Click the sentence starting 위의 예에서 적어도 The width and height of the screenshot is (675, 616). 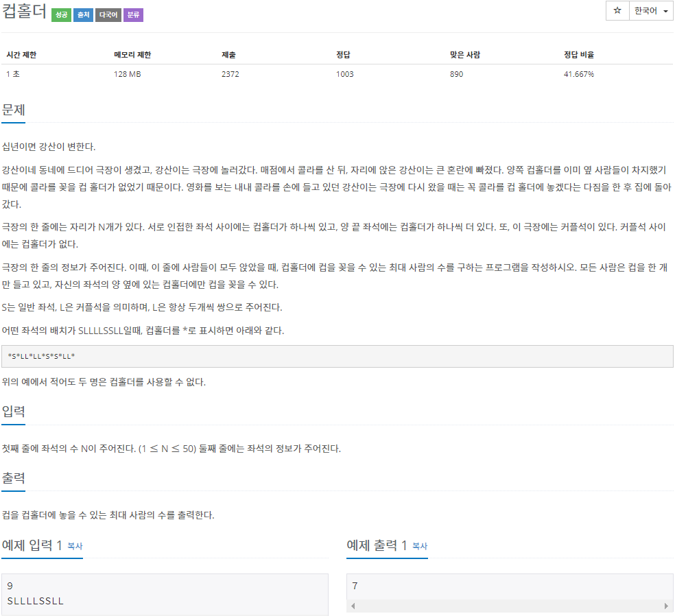click(104, 382)
